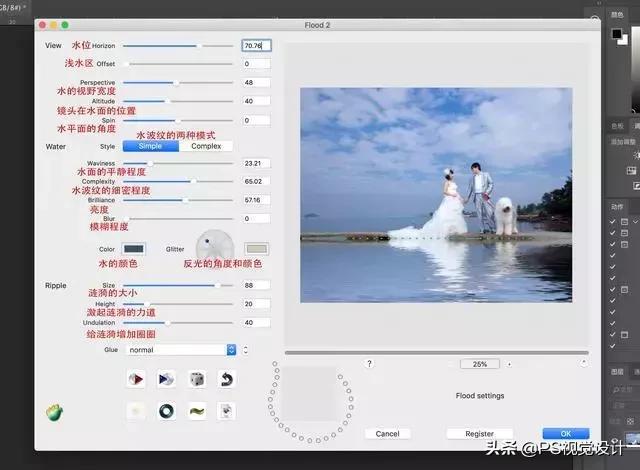The height and width of the screenshot is (470, 640).
Task: Open the 图层 tab in Photoshop panels
Action: coord(617,372)
